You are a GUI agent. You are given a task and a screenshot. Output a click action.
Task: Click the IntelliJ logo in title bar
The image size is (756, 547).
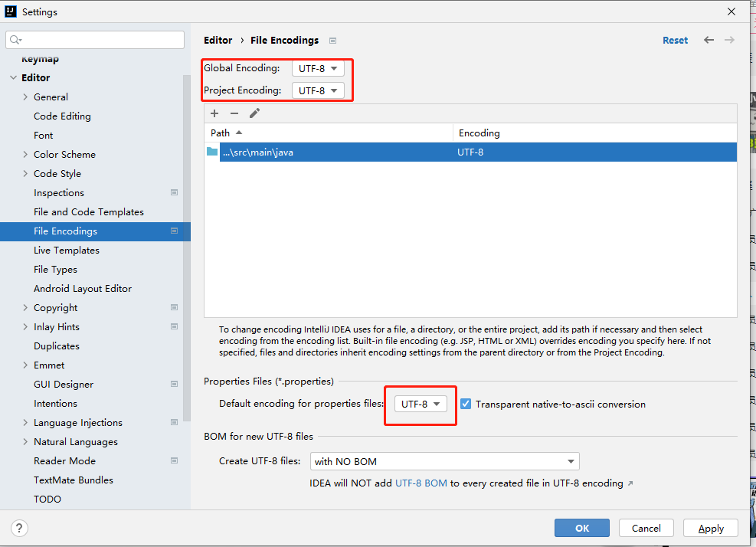click(x=11, y=11)
